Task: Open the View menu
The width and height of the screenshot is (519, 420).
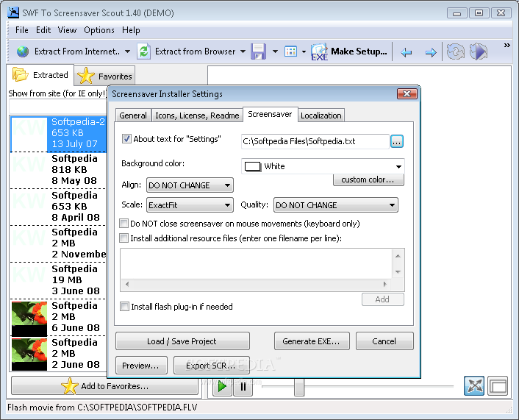Action: [x=67, y=30]
